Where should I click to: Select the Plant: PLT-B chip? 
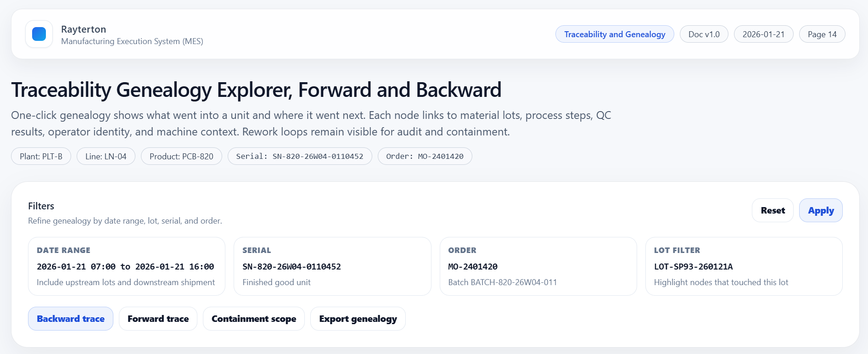tap(41, 156)
